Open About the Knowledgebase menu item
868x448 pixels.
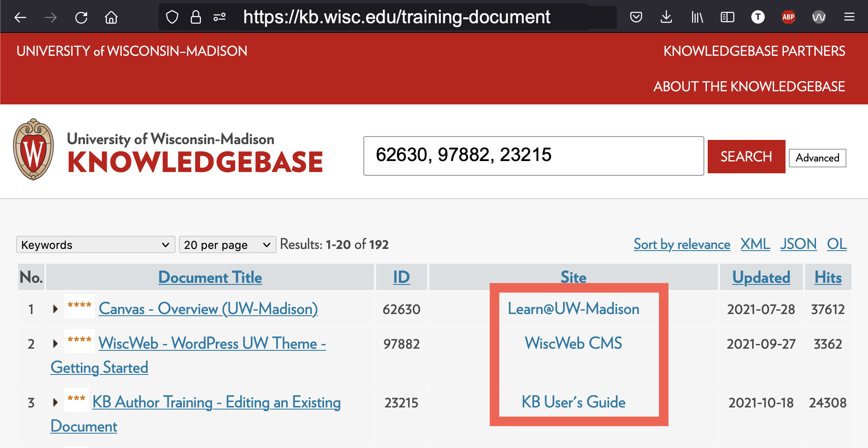point(749,87)
